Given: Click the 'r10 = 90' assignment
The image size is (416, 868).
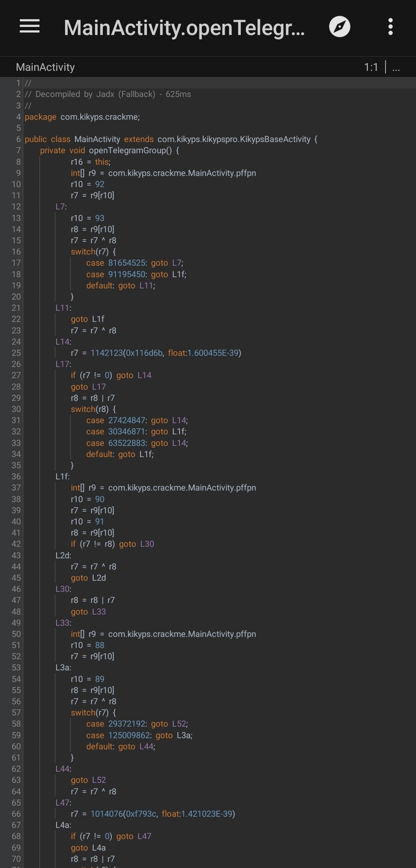Looking at the screenshot, I should click(87, 499).
